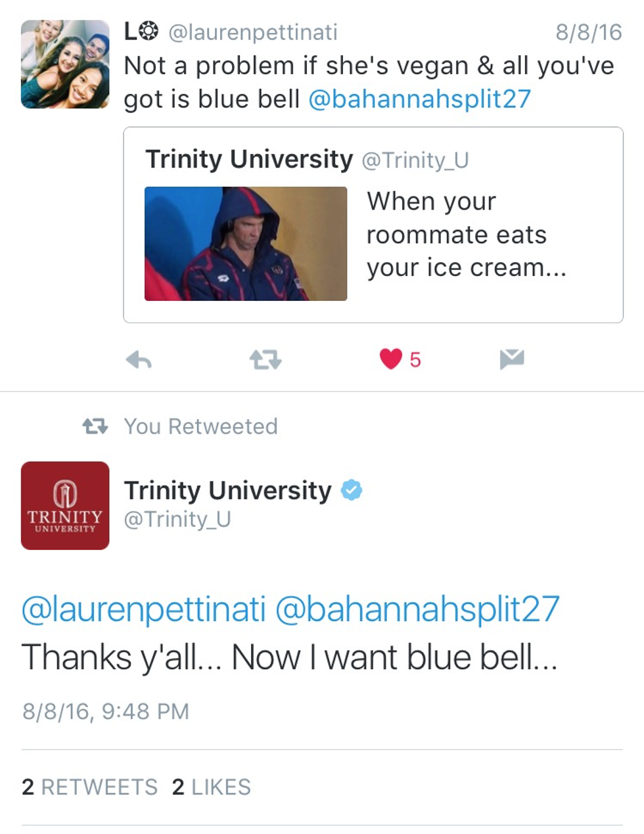View the "2 RETWEETS" list
This screenshot has width=644, height=834.
tap(90, 787)
